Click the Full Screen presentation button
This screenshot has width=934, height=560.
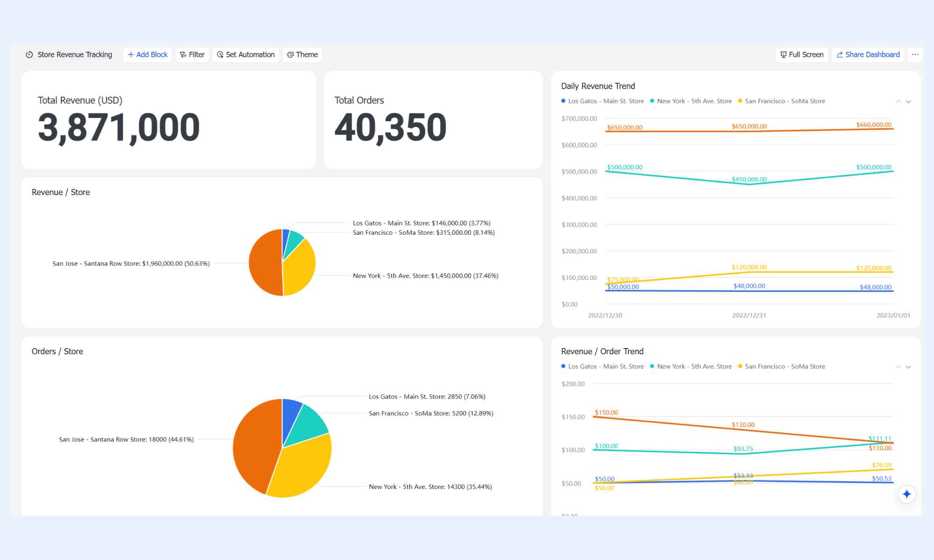click(802, 55)
